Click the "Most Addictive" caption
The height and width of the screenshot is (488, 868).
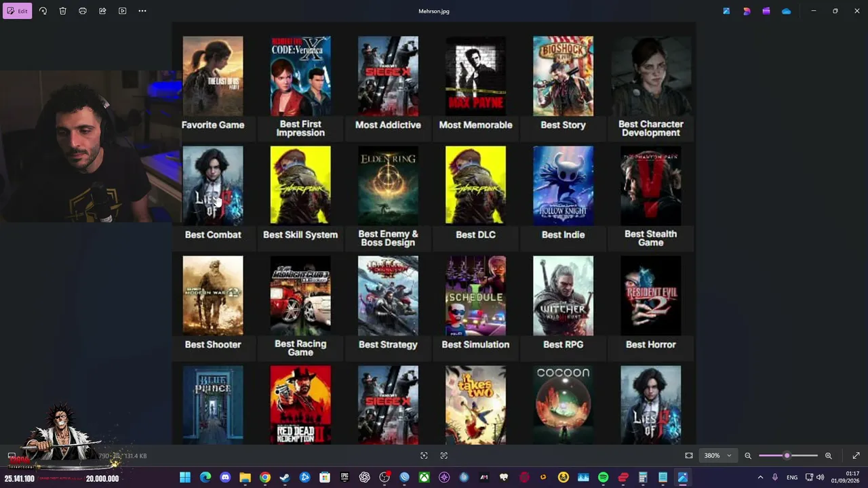tap(388, 125)
